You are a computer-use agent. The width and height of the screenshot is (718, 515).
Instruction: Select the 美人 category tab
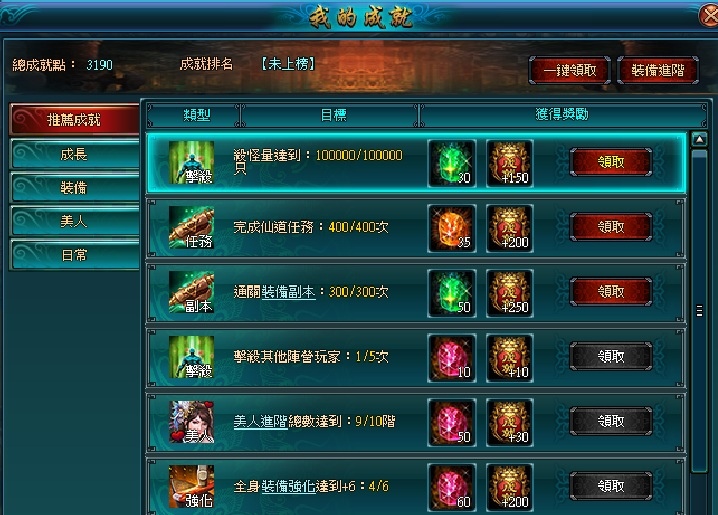point(74,222)
